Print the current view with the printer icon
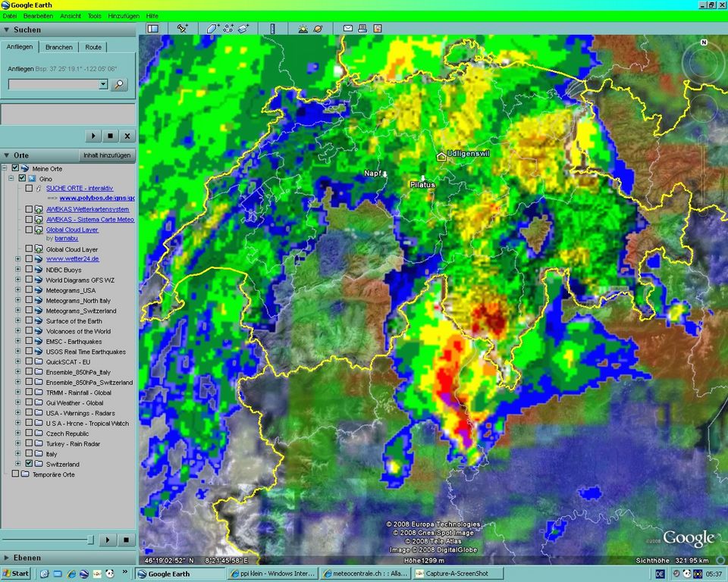This screenshot has width=728, height=582. [362, 29]
